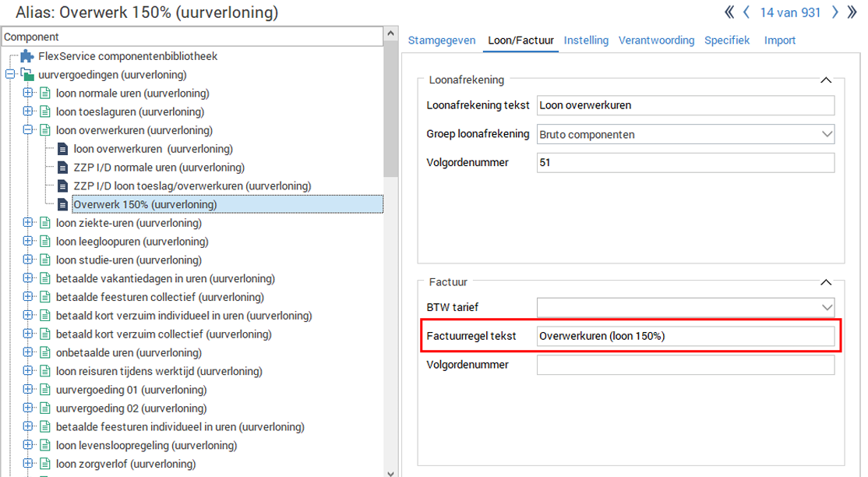Click the document icon next to loon ziekte-uren
Screen dimensions: 868x477
pyautogui.click(x=45, y=223)
